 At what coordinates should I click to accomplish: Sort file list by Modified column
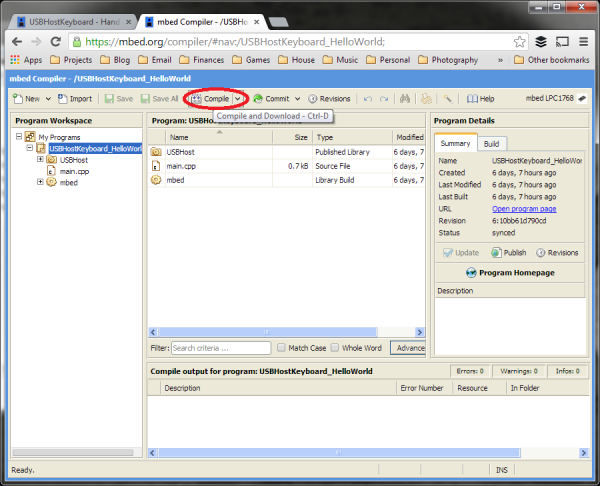(409, 137)
